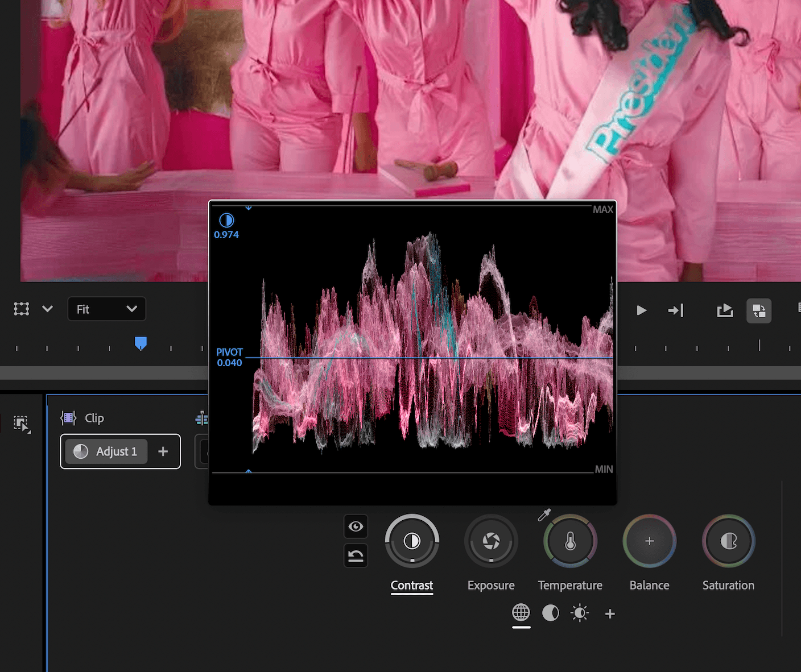801x672 pixels.
Task: Switch to the sun light adjustments tab
Action: (x=580, y=613)
